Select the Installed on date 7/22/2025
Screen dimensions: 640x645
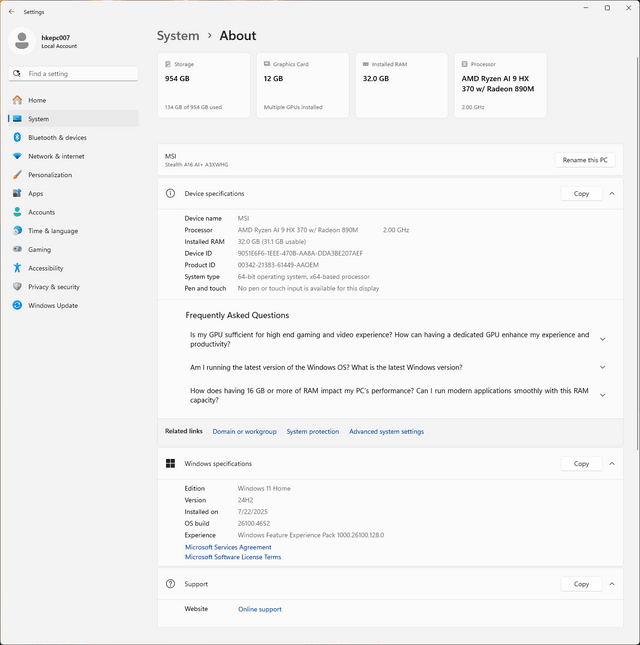coord(253,512)
